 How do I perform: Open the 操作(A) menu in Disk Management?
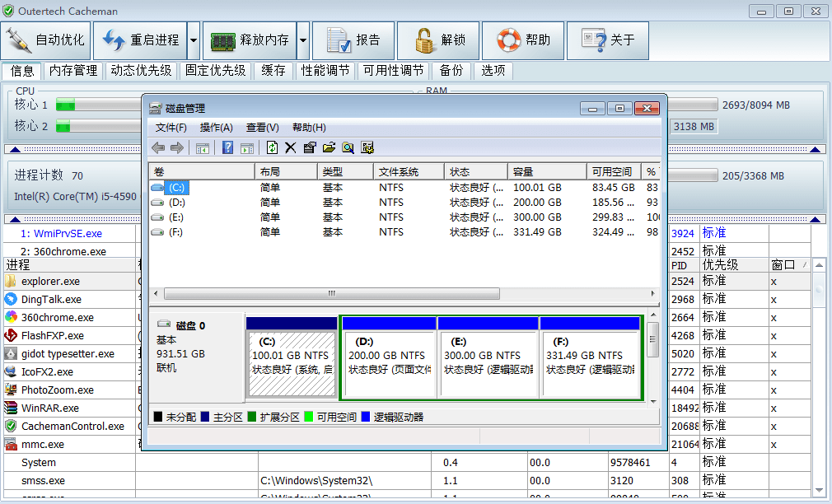(x=216, y=128)
